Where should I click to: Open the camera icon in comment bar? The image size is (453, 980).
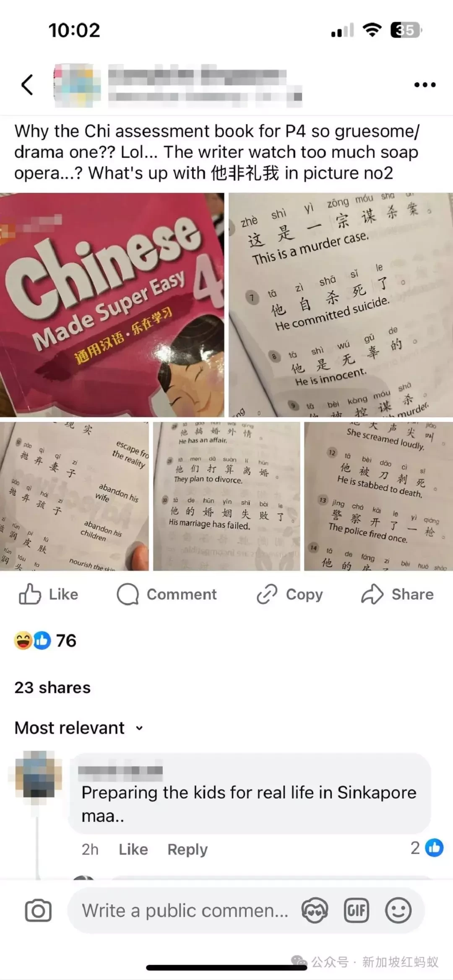(x=38, y=910)
